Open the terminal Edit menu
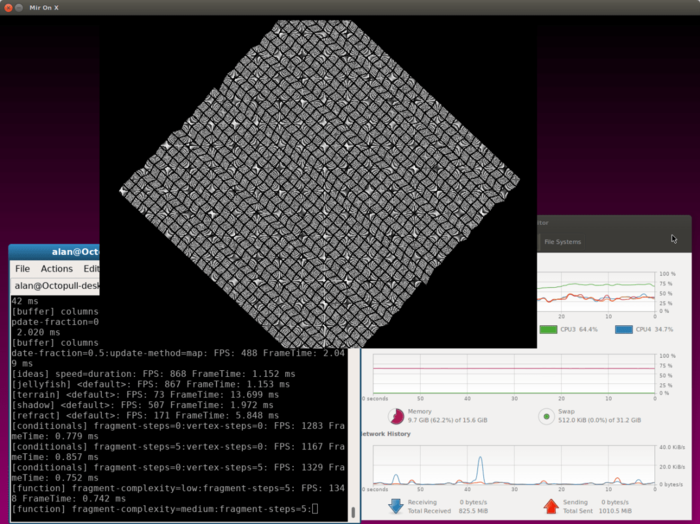The height and width of the screenshot is (524, 700). pyautogui.click(x=91, y=269)
